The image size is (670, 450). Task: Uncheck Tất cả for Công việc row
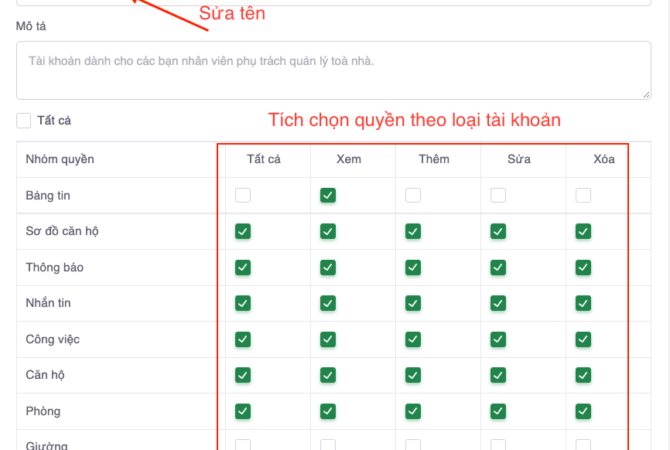243,339
